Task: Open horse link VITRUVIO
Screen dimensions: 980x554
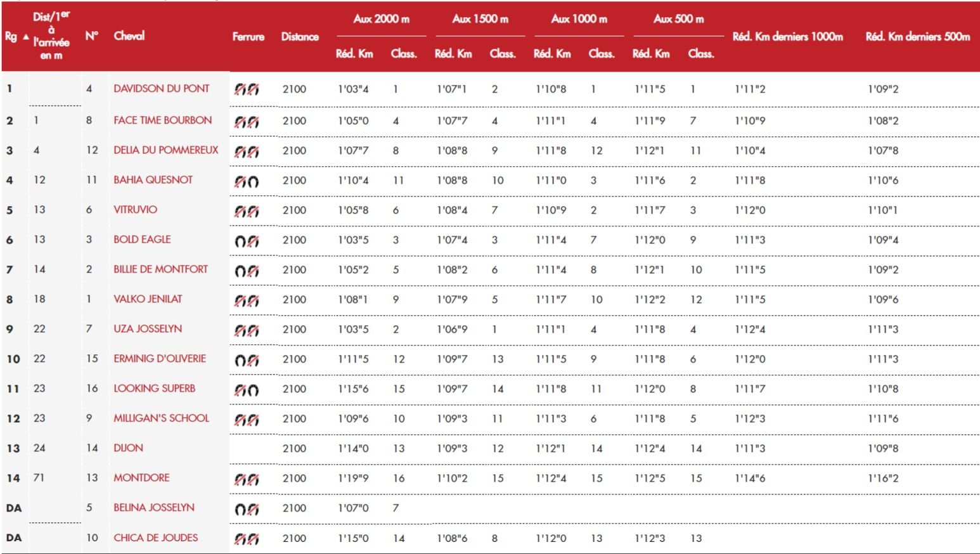Action: [136, 210]
